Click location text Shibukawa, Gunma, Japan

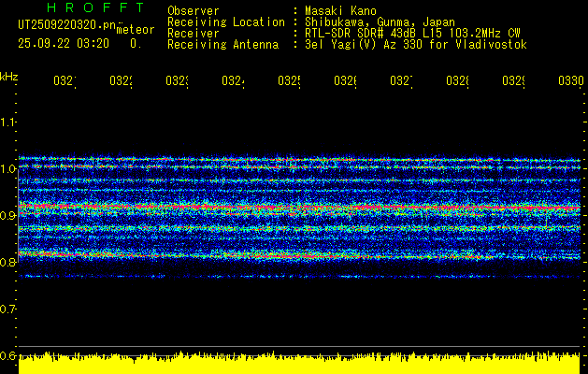click(380, 22)
